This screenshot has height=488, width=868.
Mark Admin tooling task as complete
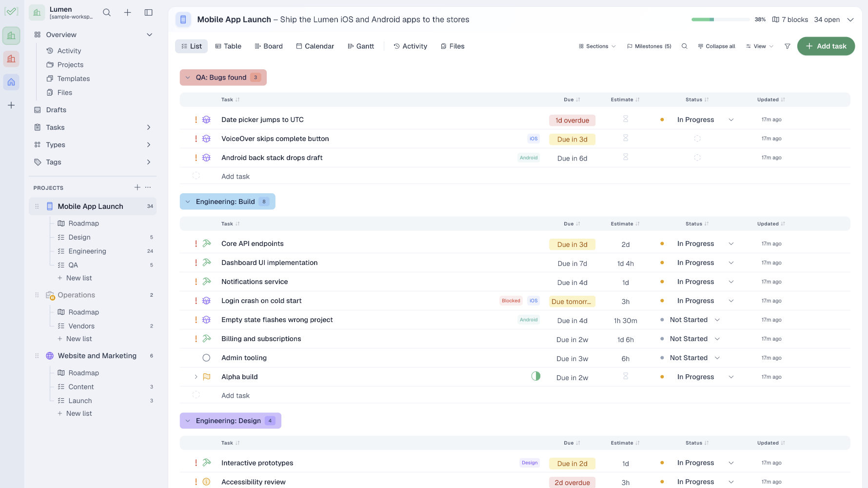(x=206, y=358)
